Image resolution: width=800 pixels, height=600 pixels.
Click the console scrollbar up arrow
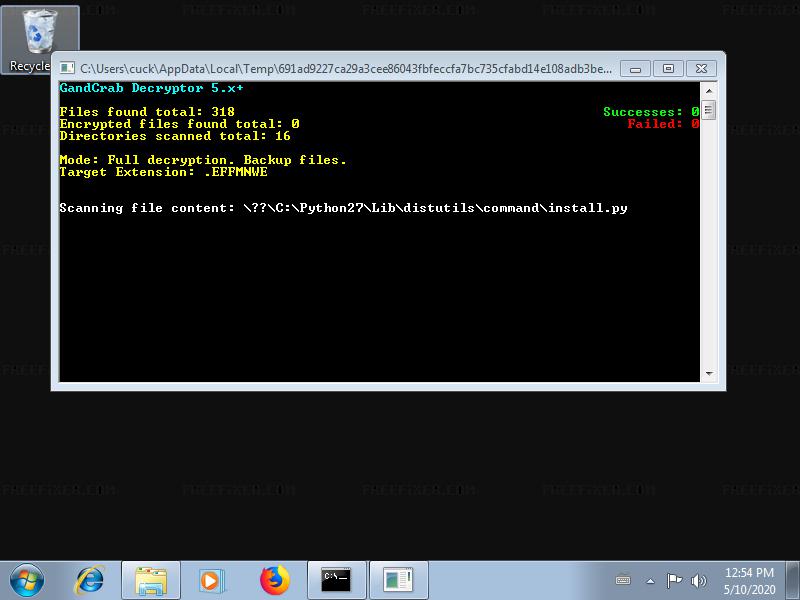pos(709,91)
